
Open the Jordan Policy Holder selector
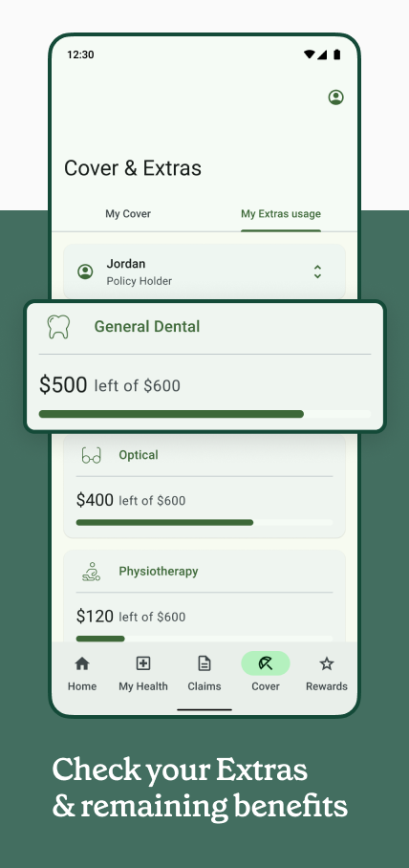(204, 271)
